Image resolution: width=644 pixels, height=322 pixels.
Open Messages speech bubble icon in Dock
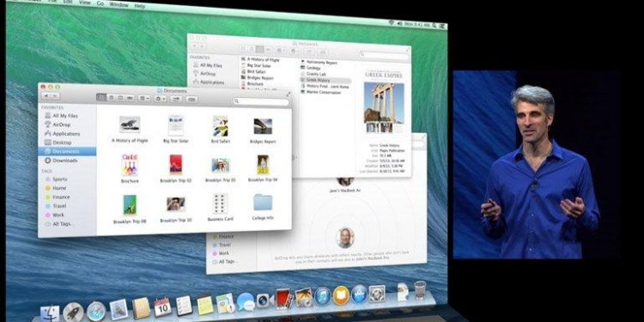[x=246, y=301]
